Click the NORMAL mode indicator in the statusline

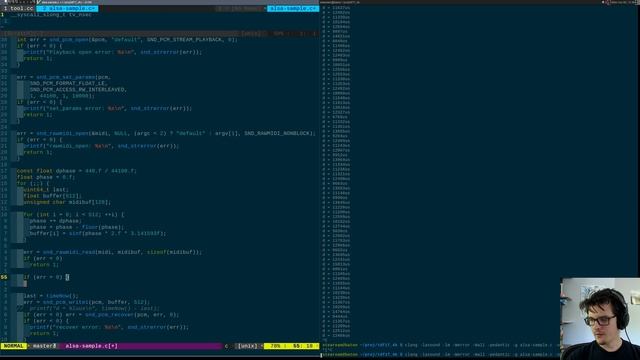click(13, 346)
